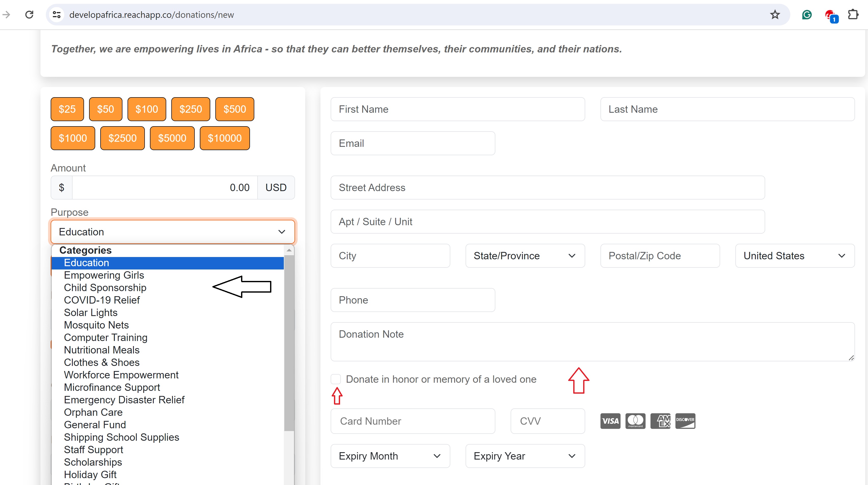Select the General Fund option

click(168, 425)
